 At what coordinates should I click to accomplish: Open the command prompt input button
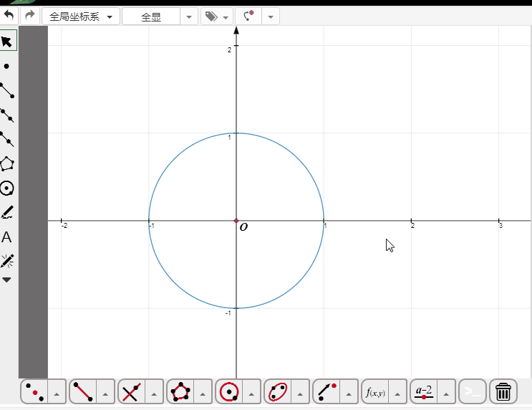pyautogui.click(x=473, y=392)
